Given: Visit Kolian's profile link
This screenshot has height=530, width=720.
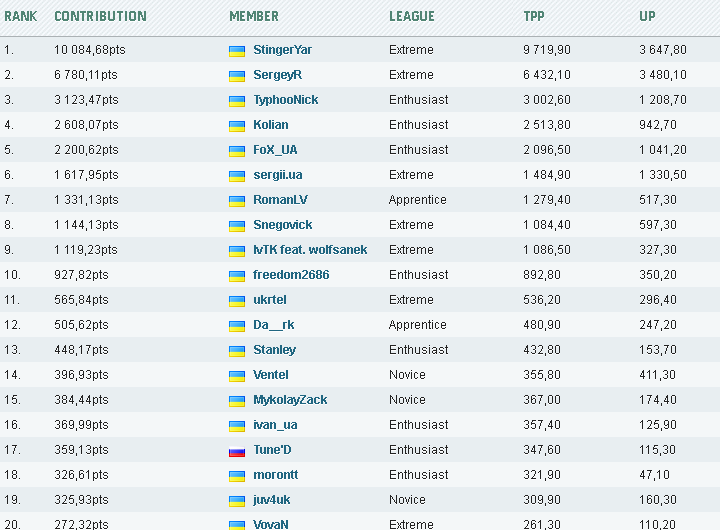Looking at the screenshot, I should coord(271,124).
